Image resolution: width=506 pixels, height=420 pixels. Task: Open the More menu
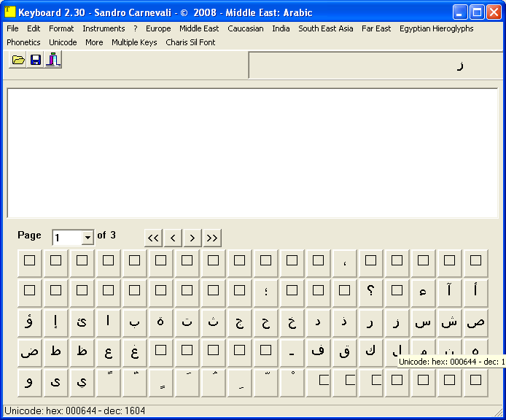(x=94, y=42)
